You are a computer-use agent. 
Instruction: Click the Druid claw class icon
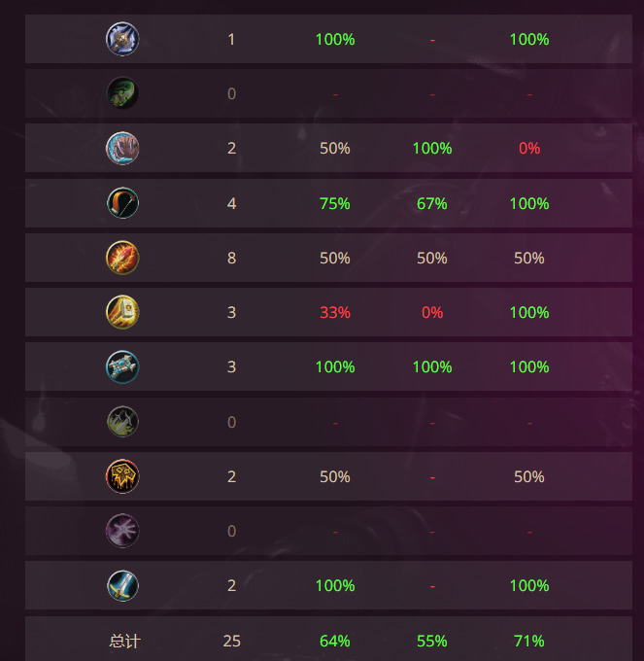point(122,149)
